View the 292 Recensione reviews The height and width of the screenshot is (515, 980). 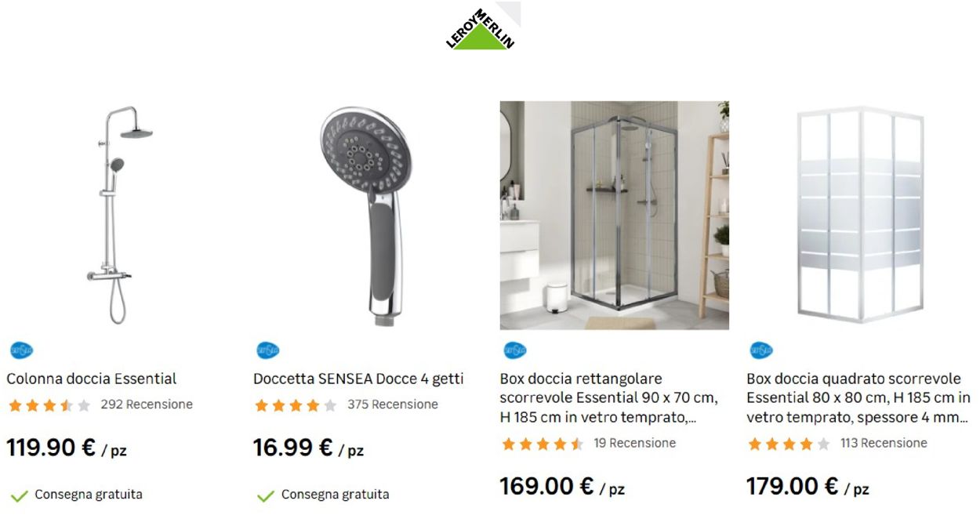(147, 404)
